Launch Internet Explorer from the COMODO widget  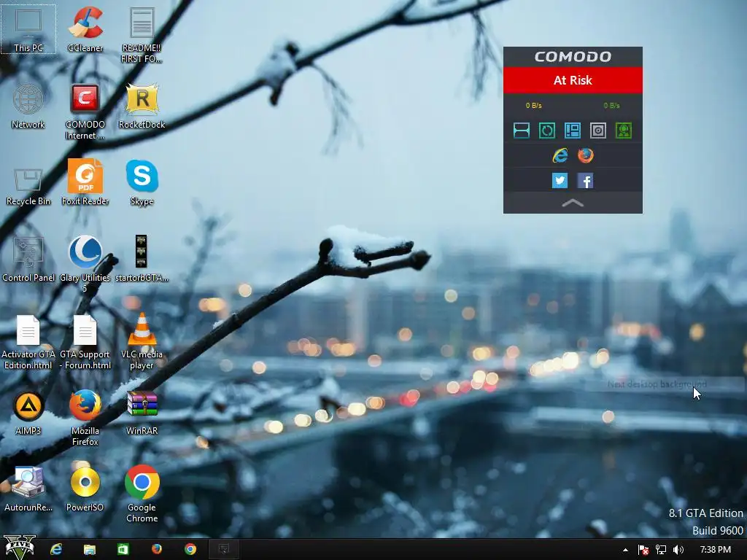pyautogui.click(x=560, y=155)
